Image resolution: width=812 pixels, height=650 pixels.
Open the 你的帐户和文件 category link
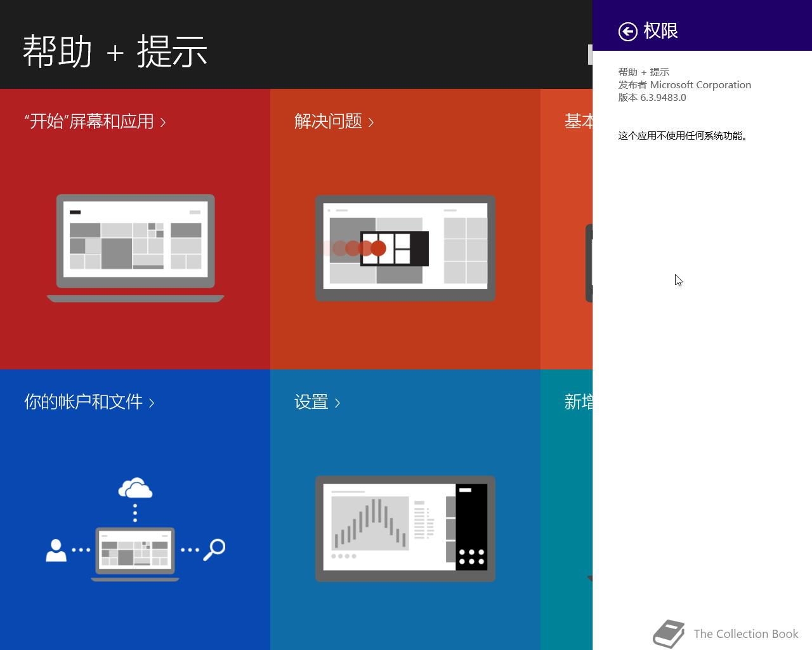89,402
